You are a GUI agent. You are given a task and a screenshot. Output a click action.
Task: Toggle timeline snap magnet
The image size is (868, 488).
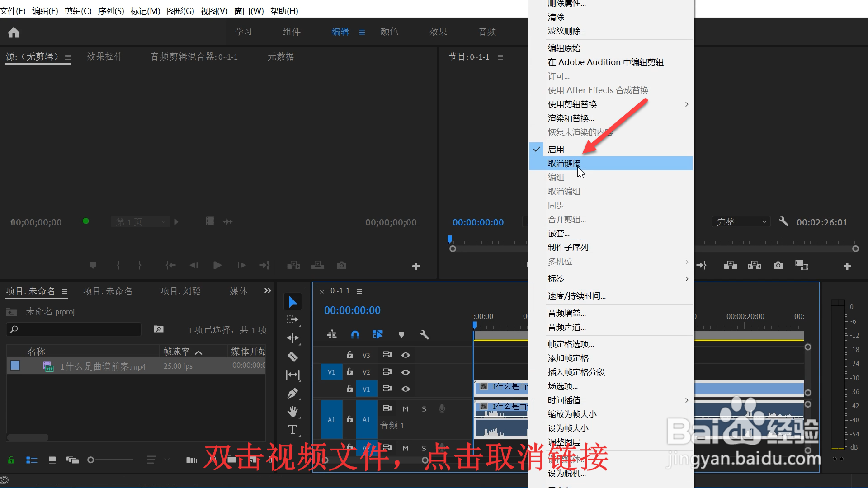355,334
